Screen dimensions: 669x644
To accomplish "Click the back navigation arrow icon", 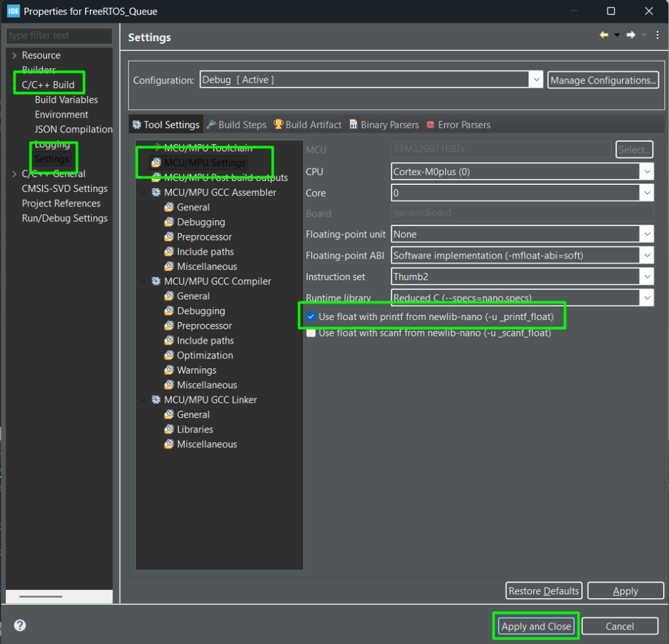I will tap(604, 35).
